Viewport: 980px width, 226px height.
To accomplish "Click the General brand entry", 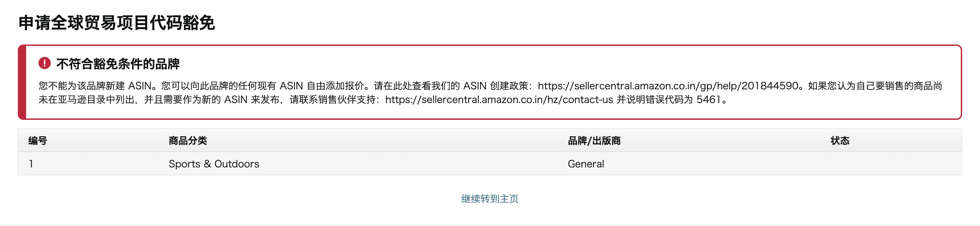I will tap(586, 164).
